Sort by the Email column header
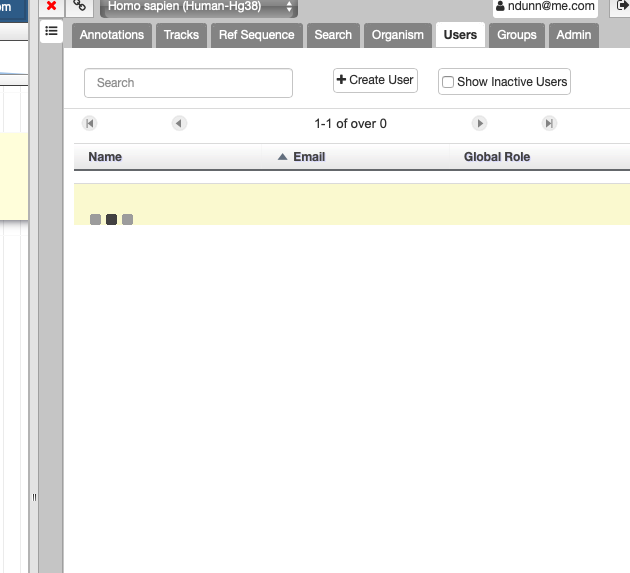The height and width of the screenshot is (573, 630). click(356, 157)
